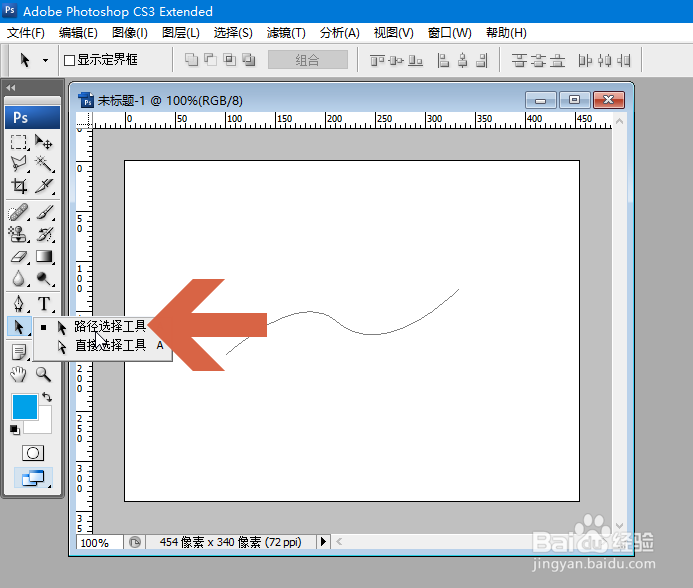
Task: Collapse toolbox with double-arrow icon
Action: (x=11, y=88)
